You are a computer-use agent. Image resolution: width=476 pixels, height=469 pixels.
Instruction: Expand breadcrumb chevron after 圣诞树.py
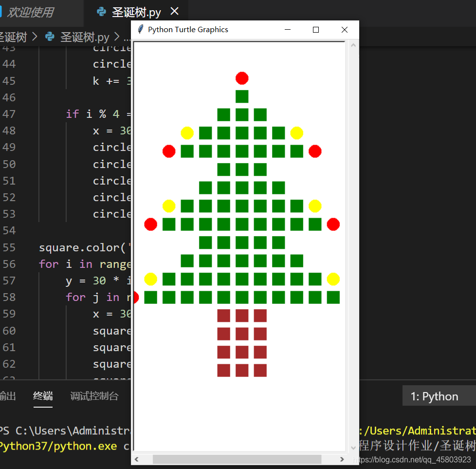117,37
